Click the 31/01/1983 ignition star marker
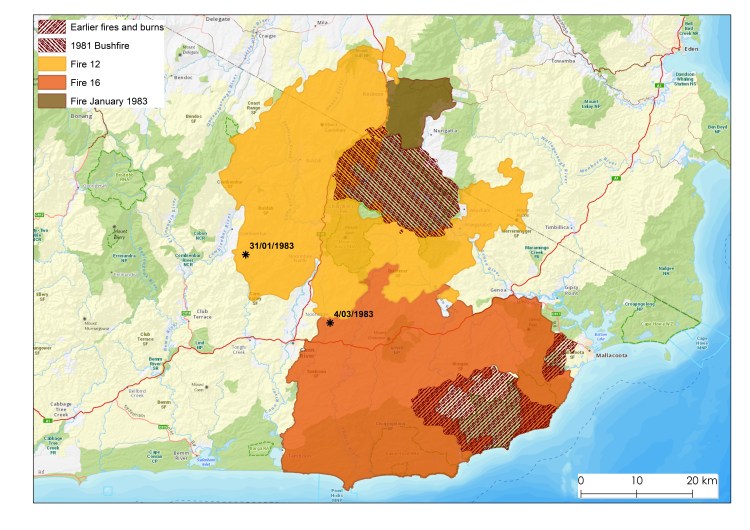The height and width of the screenshot is (530, 750). click(245, 256)
